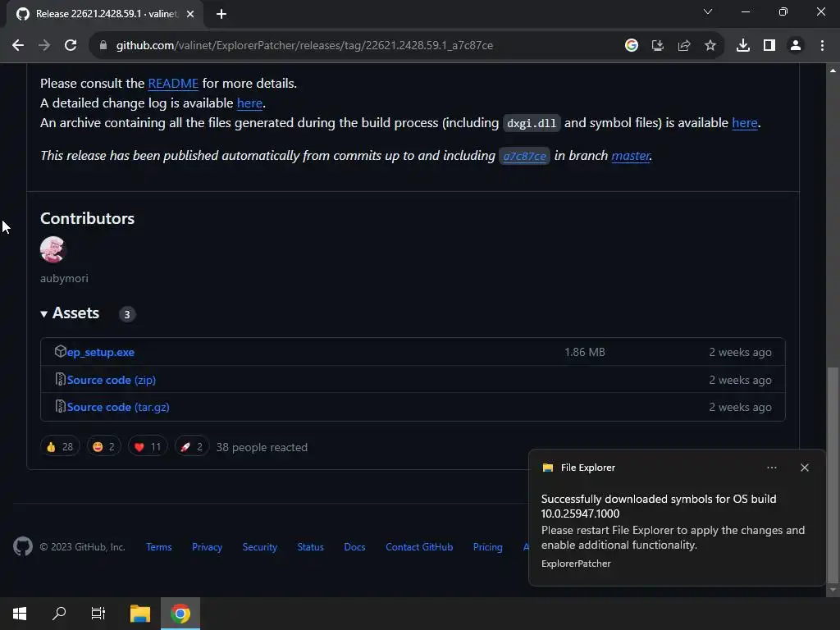840x630 pixels.
Task: Download ep_setup.exe
Action: [101, 353]
